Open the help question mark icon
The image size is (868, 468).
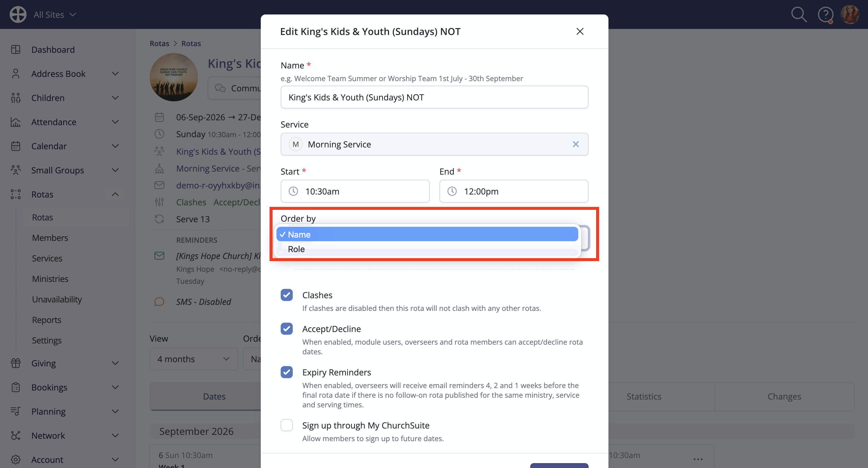coord(825,15)
